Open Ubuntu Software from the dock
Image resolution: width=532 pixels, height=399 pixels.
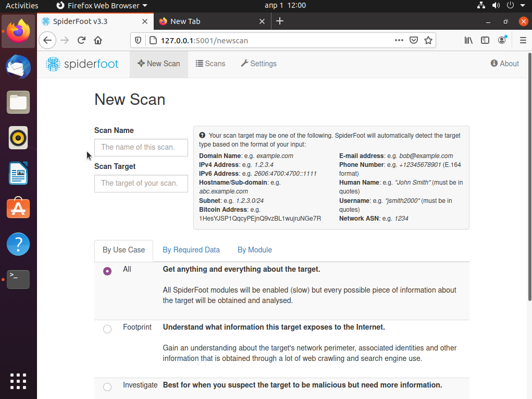click(x=18, y=208)
